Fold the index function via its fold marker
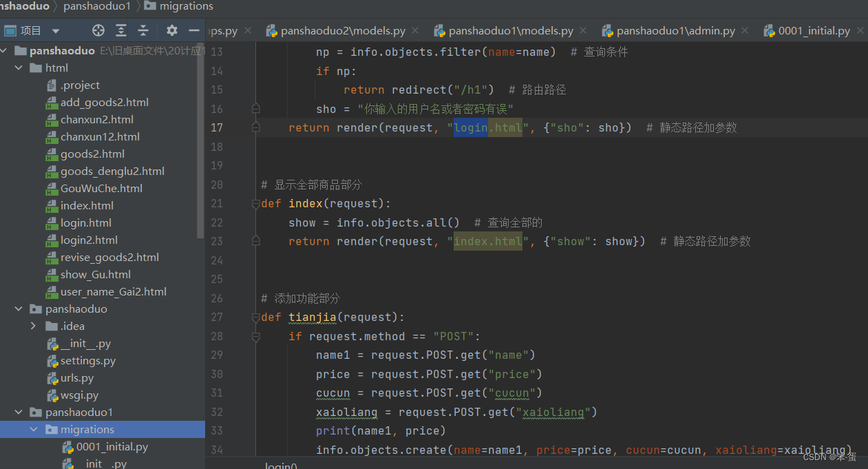The width and height of the screenshot is (868, 469). 255,203
